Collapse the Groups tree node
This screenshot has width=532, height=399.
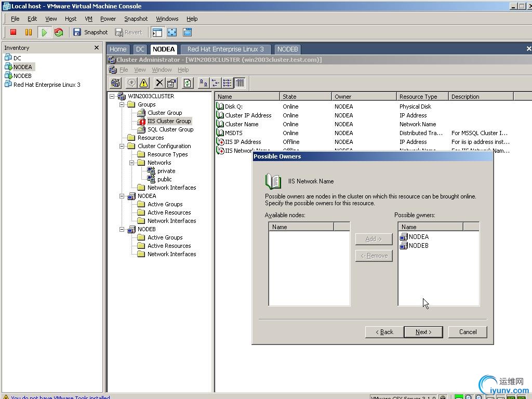(x=123, y=104)
